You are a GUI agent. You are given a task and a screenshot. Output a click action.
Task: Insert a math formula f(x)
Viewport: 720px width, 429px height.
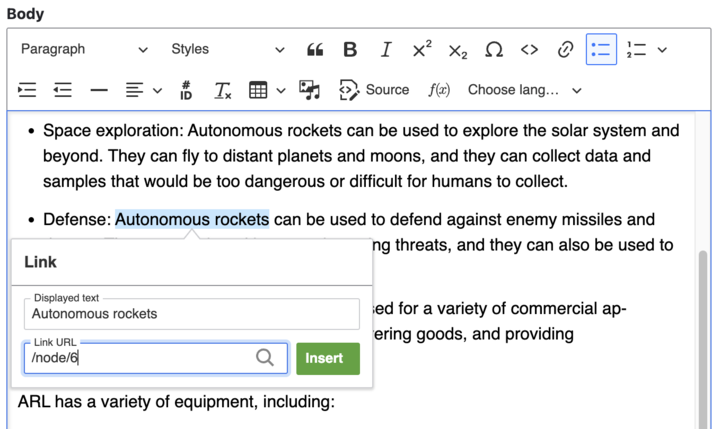point(439,90)
